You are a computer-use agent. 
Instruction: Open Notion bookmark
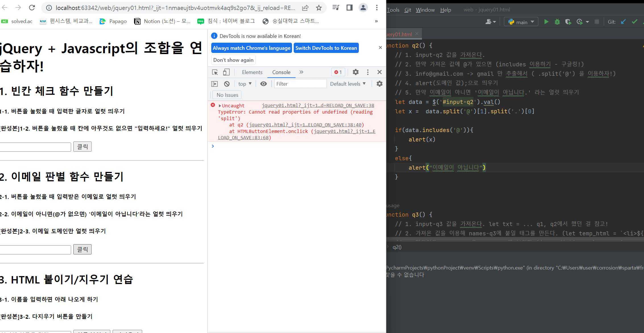pos(162,21)
